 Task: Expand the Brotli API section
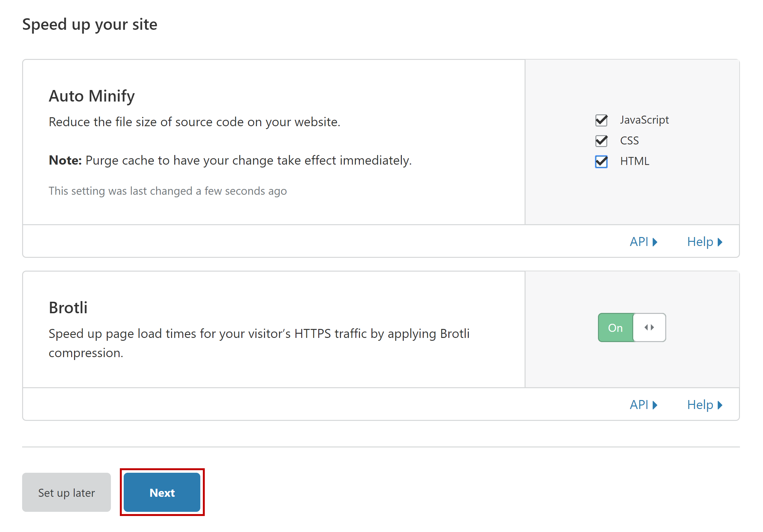coord(639,405)
